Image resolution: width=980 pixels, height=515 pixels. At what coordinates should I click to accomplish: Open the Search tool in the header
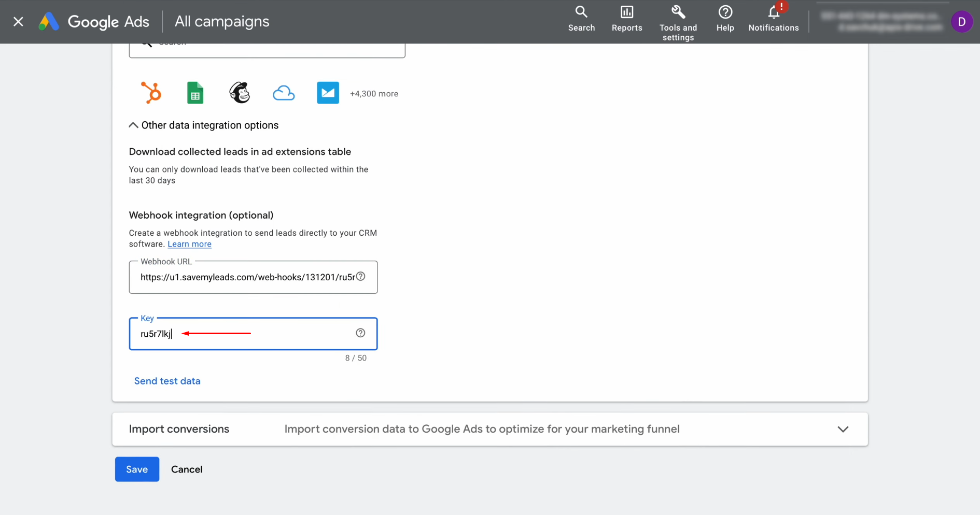tap(581, 19)
